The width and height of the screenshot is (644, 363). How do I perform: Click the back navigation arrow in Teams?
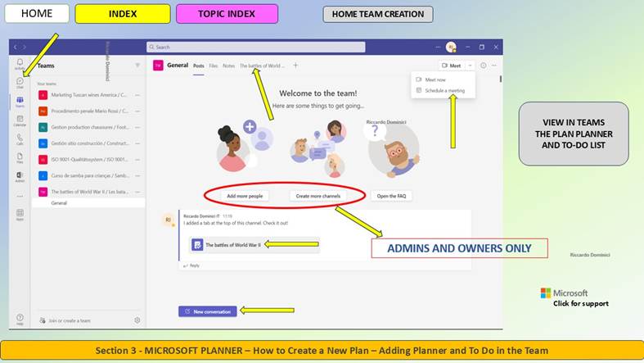point(16,48)
